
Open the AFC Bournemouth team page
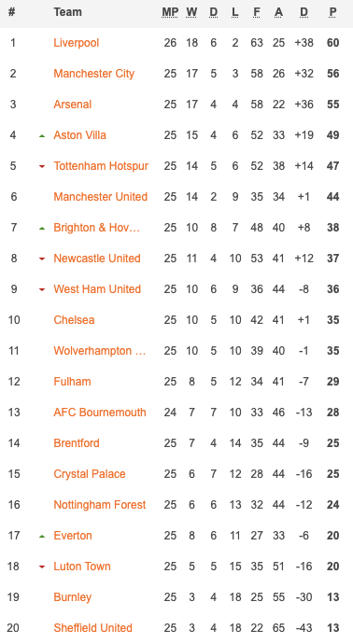point(100,413)
